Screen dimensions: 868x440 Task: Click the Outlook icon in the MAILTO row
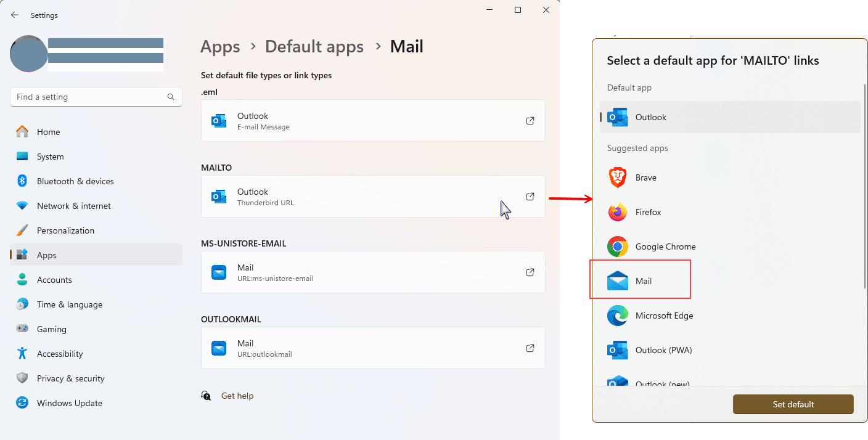tap(219, 197)
